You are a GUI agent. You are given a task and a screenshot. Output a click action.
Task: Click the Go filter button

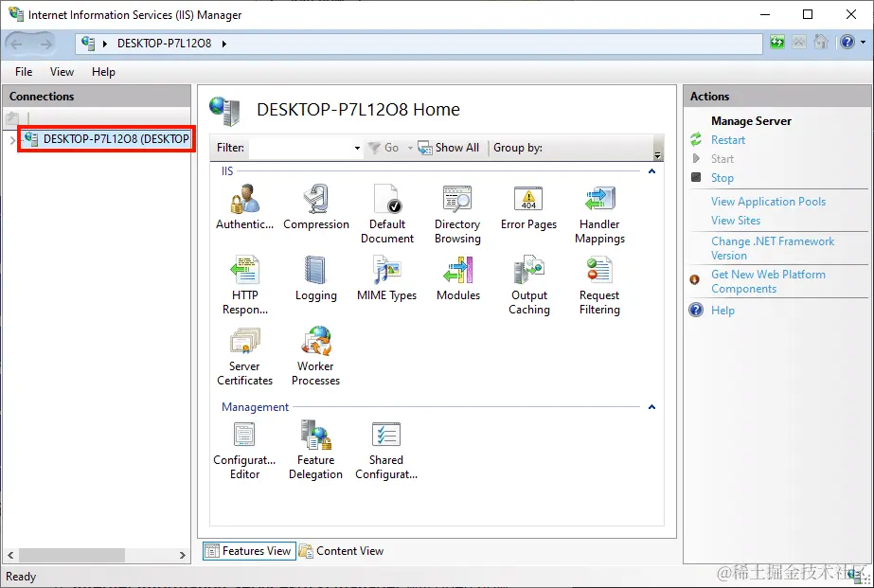point(384,149)
